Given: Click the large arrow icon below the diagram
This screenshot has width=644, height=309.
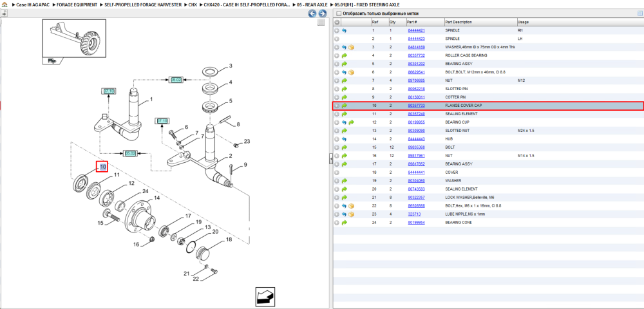Looking at the screenshot, I should tap(265, 296).
